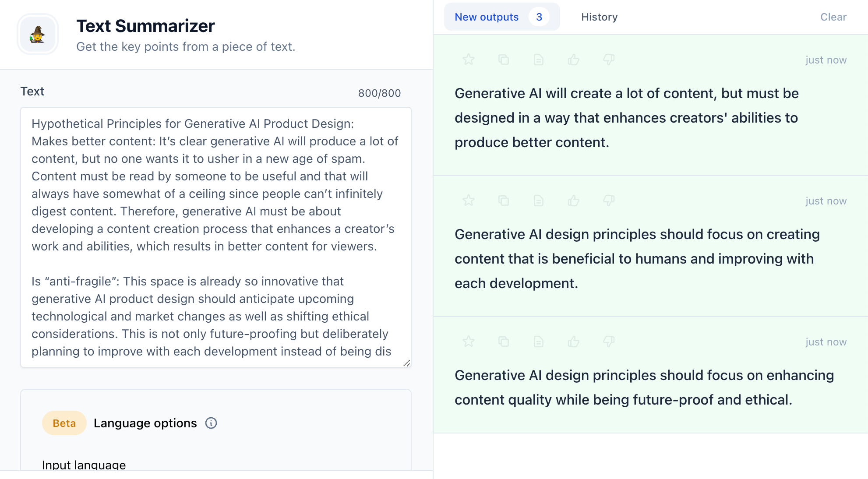
Task: Click the copy icon on third output
Action: click(x=504, y=342)
